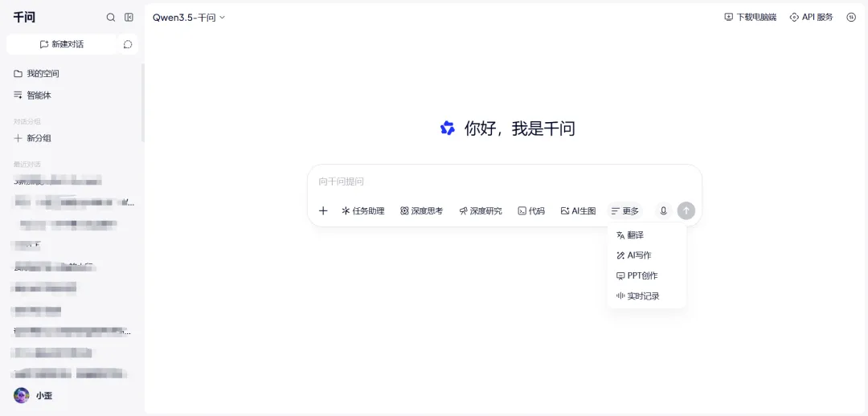Open API 服务 link
This screenshot has height=416, width=868.
pos(811,17)
